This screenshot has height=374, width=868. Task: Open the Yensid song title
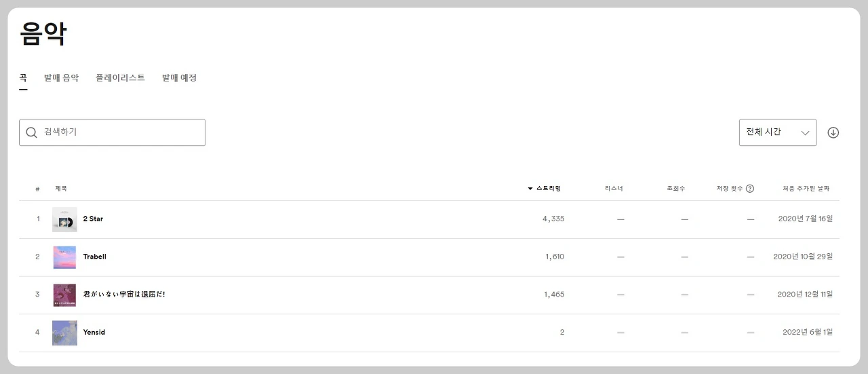click(94, 333)
